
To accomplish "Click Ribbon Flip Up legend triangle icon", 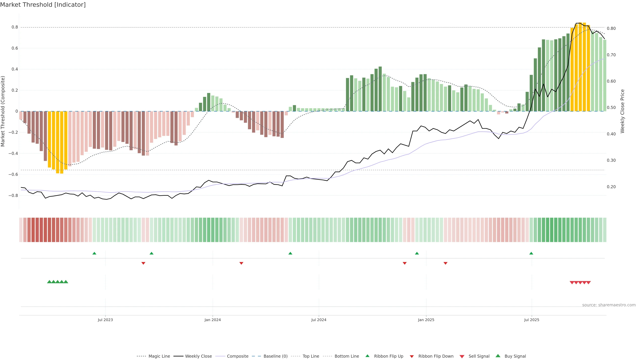I will pyautogui.click(x=367, y=356).
